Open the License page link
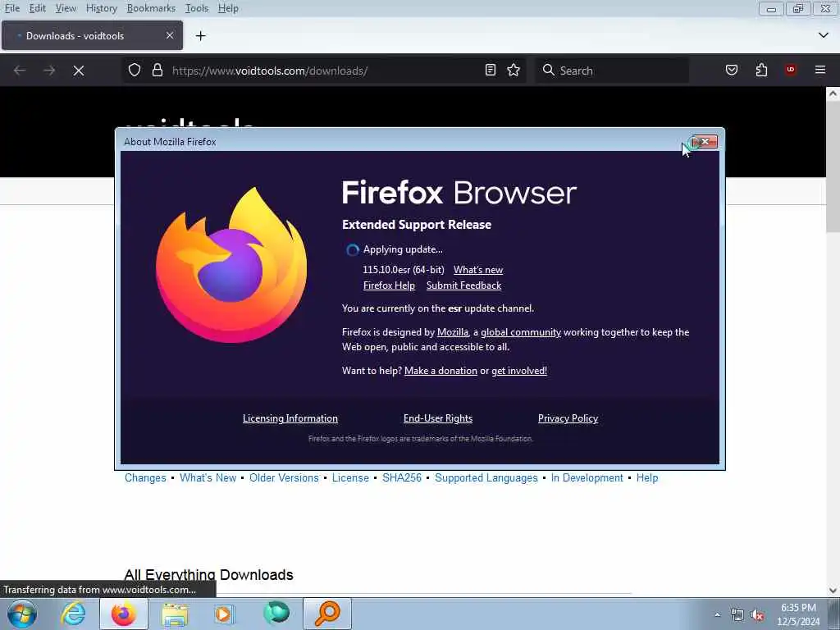Image resolution: width=840 pixels, height=630 pixels. 350,478
